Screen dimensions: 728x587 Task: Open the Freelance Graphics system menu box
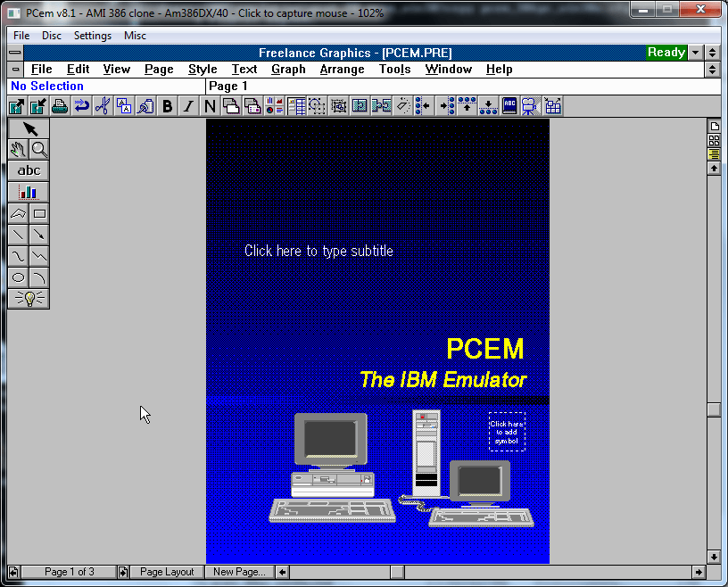[x=15, y=53]
